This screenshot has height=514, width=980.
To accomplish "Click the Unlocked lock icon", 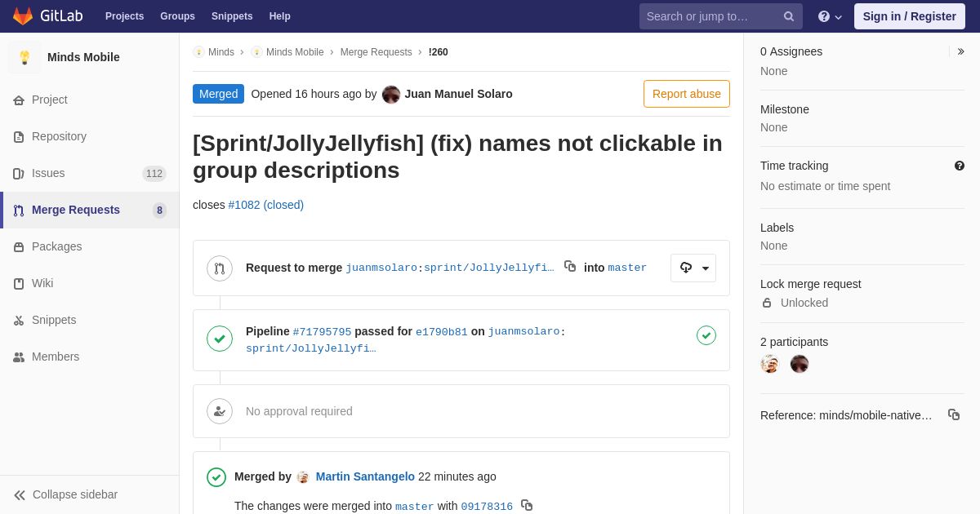I will tap(767, 303).
